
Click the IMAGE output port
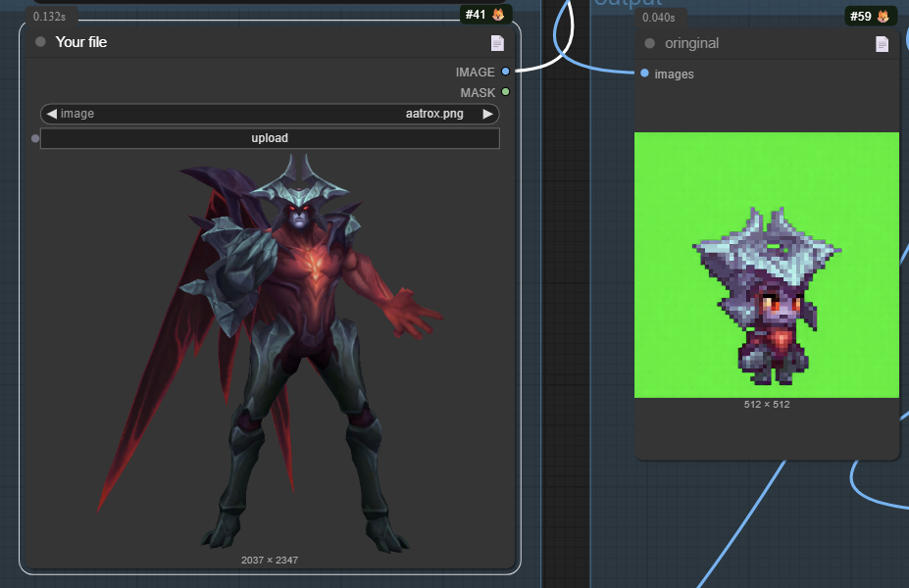click(x=506, y=72)
